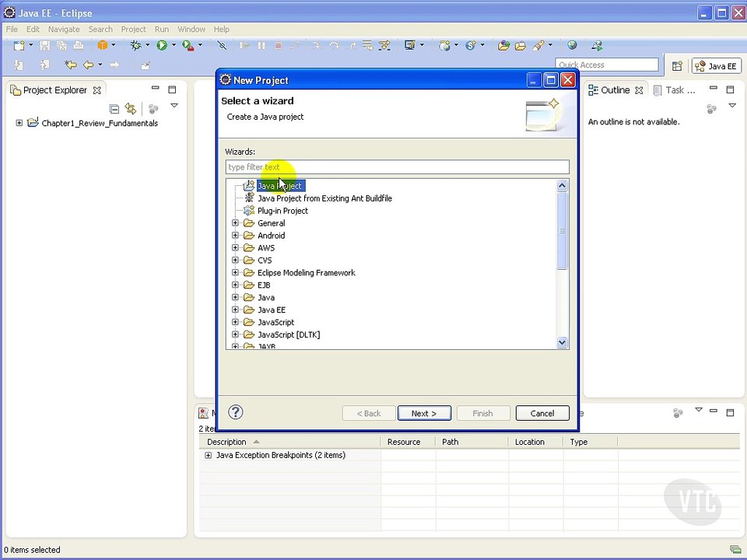
Task: Select the Java EE perspective button
Action: pyautogui.click(x=716, y=66)
